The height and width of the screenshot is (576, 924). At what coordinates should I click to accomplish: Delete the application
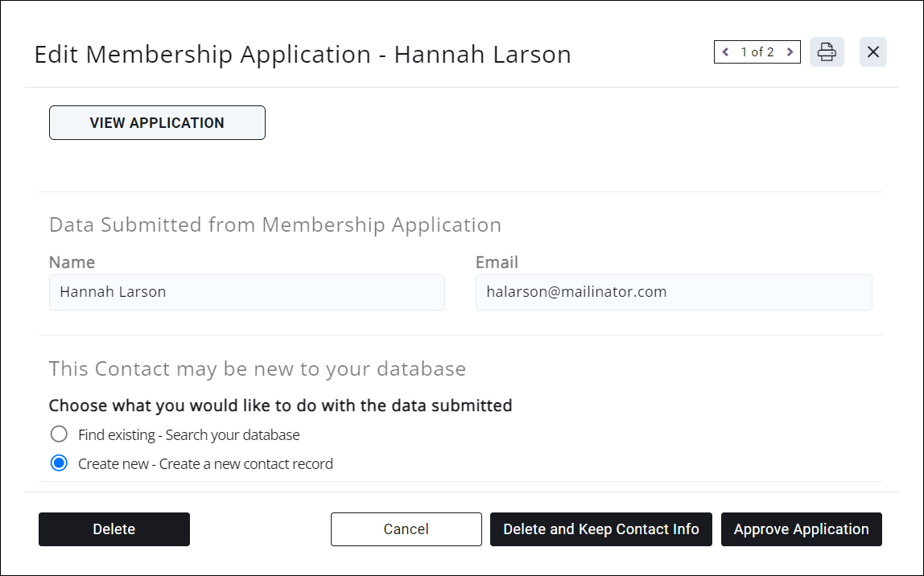(x=114, y=529)
